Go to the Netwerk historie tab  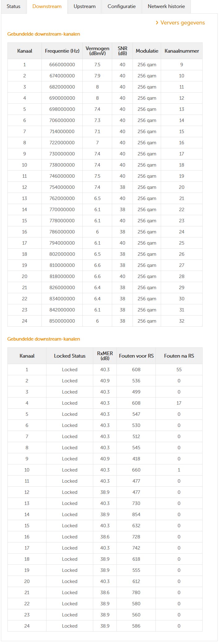[166, 7]
